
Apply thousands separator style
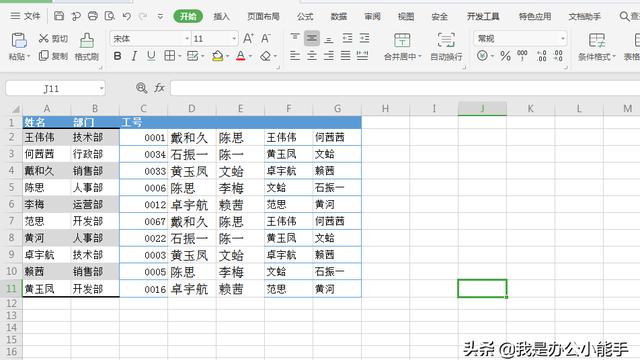[522, 56]
